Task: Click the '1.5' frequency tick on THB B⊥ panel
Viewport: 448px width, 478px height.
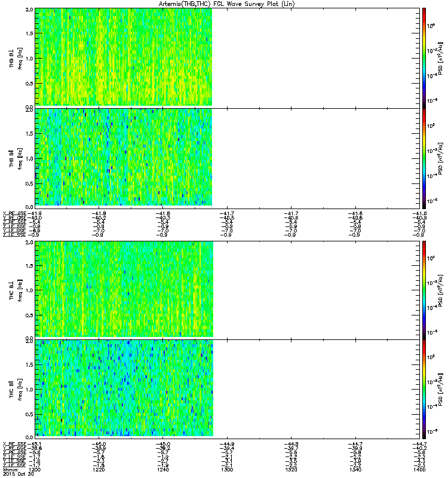Action: coord(29,33)
